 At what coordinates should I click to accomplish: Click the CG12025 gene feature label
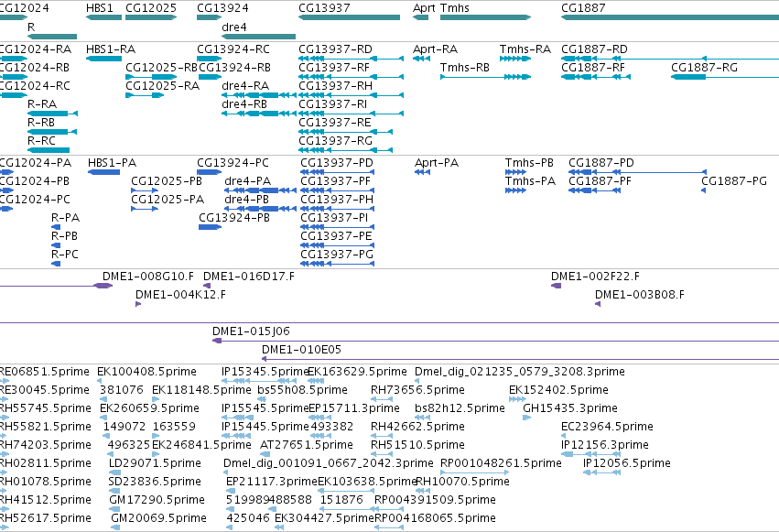point(151,8)
